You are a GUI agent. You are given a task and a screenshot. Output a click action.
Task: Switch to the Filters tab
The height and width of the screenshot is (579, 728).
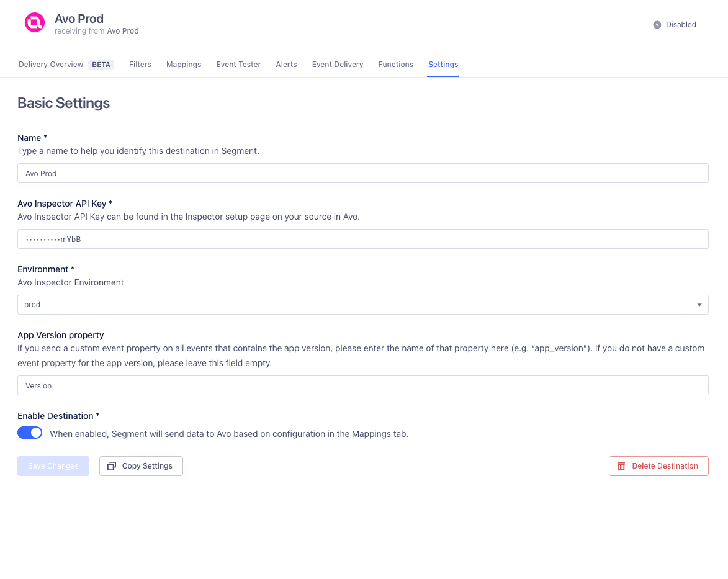[140, 64]
